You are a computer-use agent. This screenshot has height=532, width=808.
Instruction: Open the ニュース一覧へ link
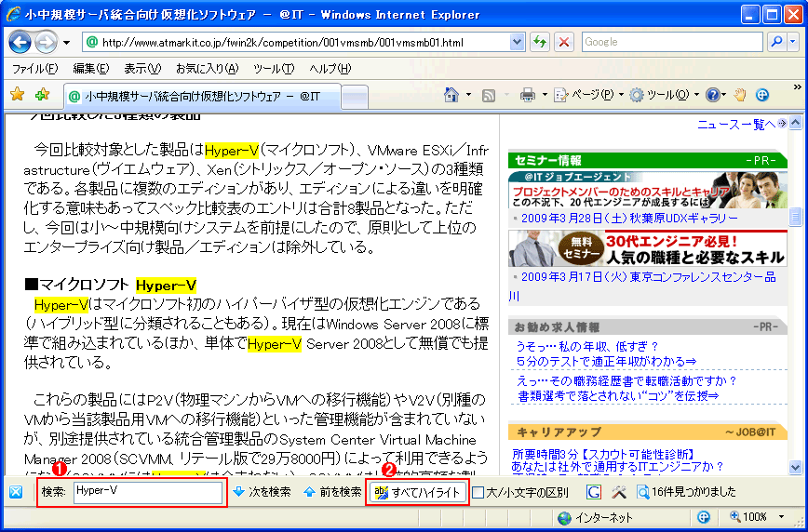(x=737, y=124)
